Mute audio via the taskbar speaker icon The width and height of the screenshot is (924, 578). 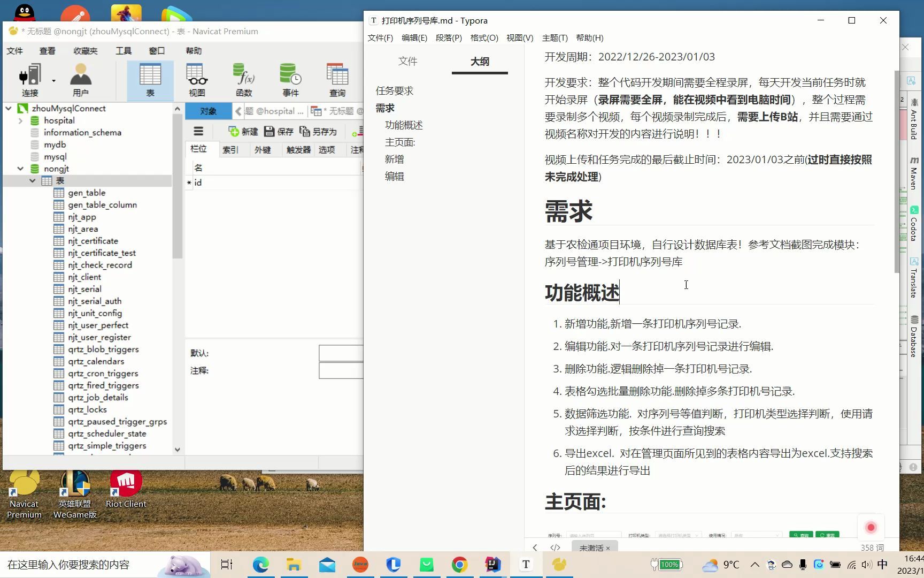pyautogui.click(x=865, y=564)
